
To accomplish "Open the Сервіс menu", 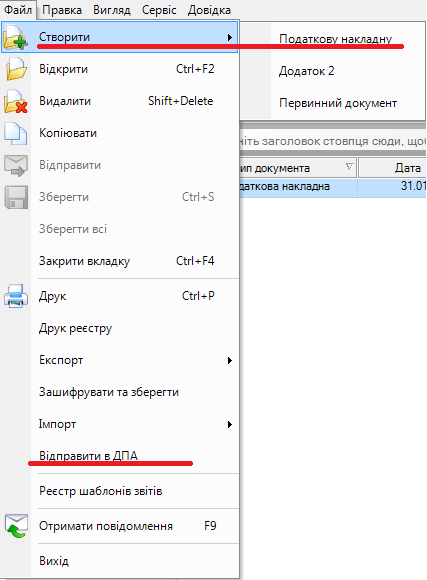I will [159, 10].
